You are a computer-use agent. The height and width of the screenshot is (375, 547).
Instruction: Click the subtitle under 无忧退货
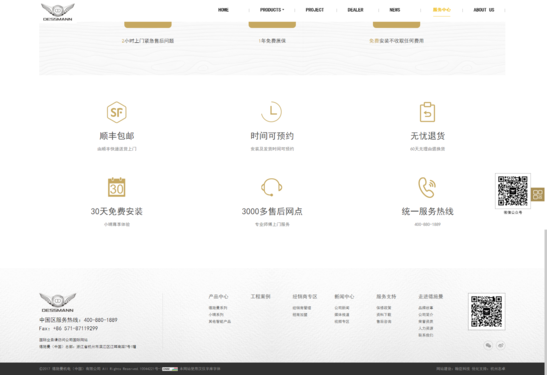coord(427,149)
